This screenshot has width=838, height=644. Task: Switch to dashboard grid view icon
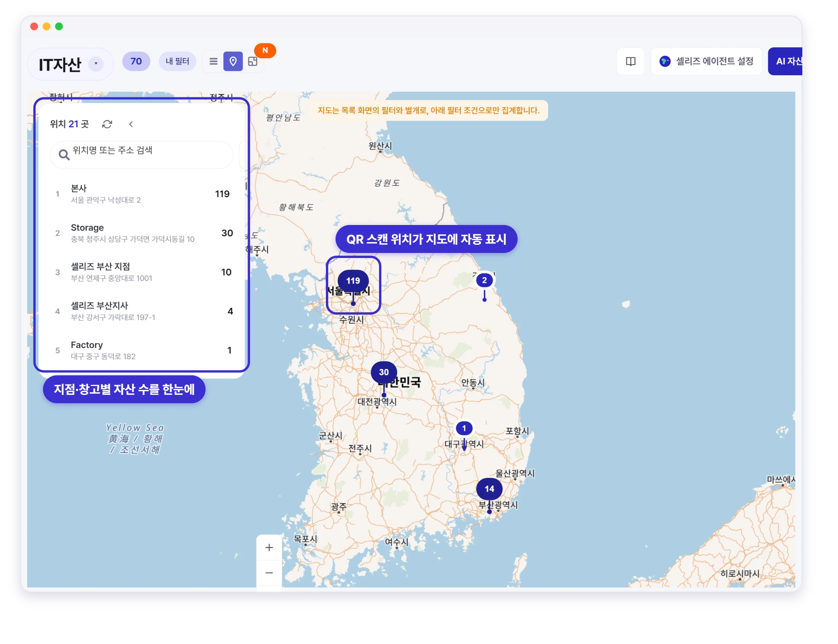pyautogui.click(x=253, y=61)
